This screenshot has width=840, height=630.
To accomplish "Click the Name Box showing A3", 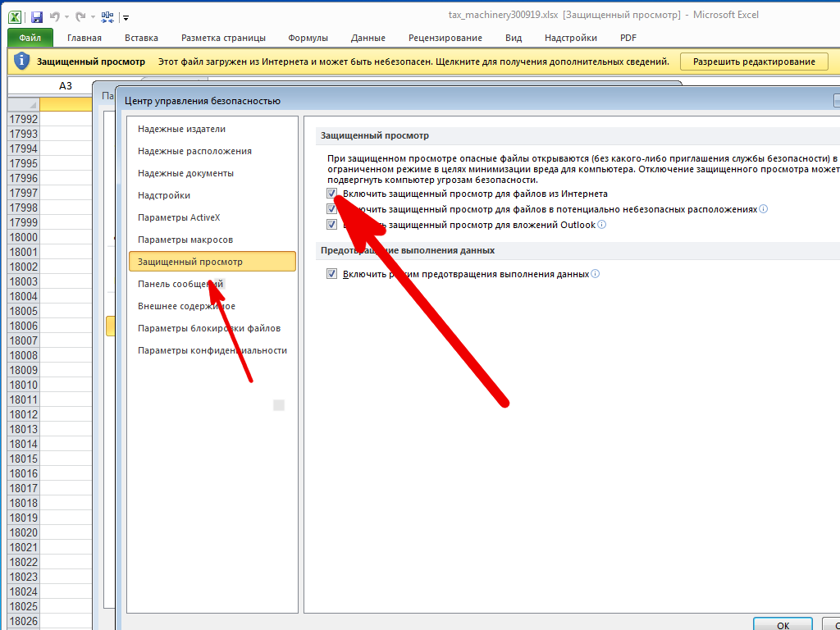I will 66,85.
